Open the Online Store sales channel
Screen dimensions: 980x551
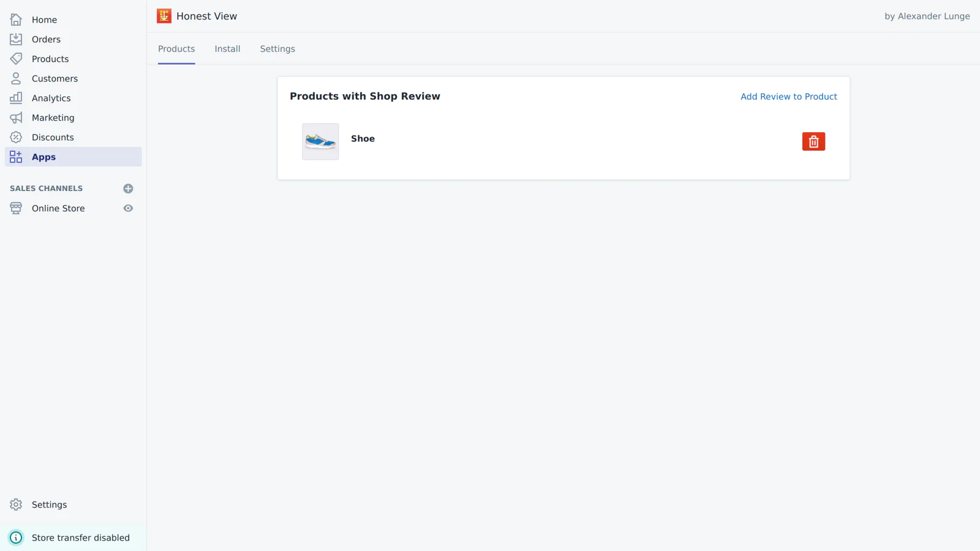tap(58, 208)
